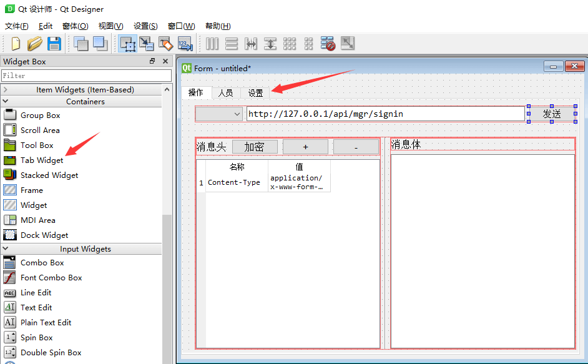This screenshot has width=588, height=364.
Task: Click the 加密 button
Action: click(255, 147)
